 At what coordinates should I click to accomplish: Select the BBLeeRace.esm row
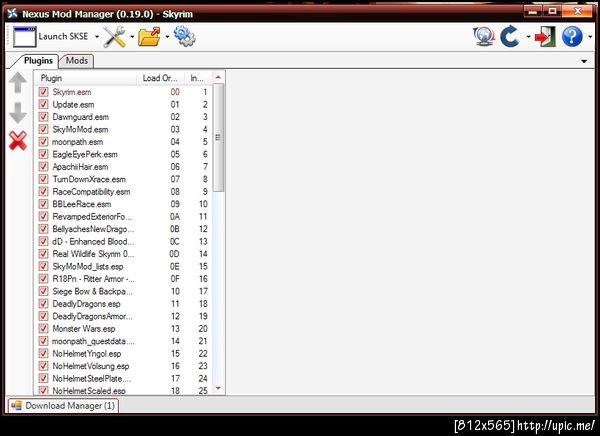coord(123,204)
